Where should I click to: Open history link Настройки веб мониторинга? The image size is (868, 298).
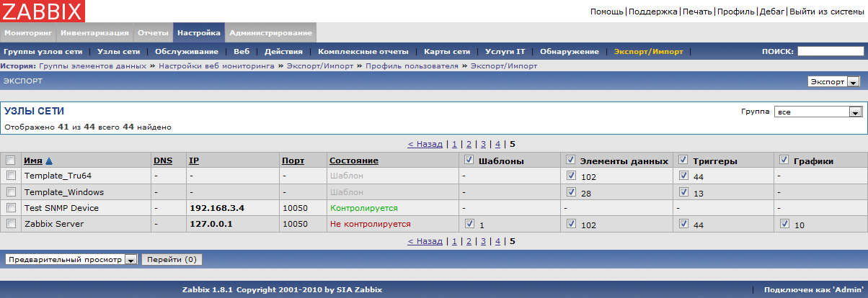[x=216, y=66]
